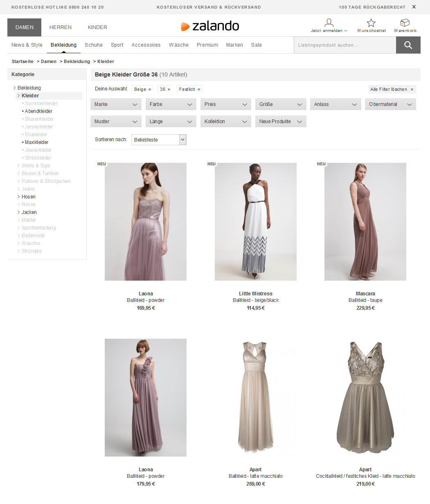Select the DAMEN tab
Screen dimensions: 430x504
25,27
